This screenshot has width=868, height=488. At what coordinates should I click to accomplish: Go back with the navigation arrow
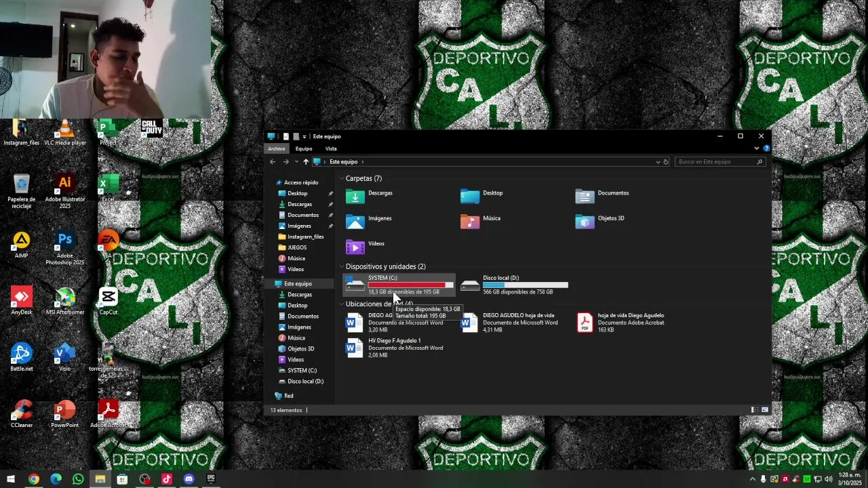pos(273,162)
